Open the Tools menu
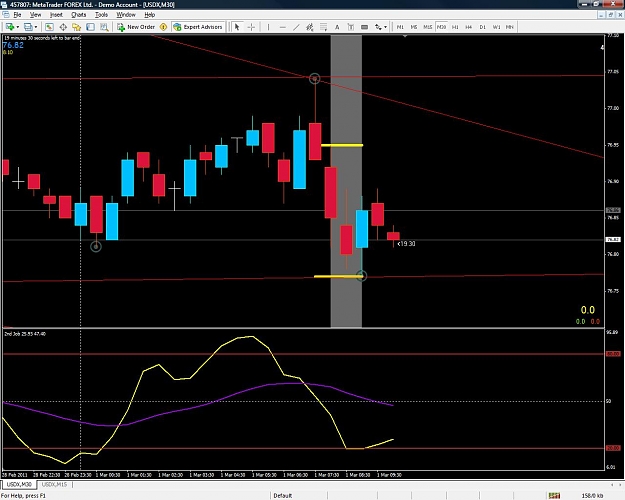This screenshot has height=500, width=625. 101,15
